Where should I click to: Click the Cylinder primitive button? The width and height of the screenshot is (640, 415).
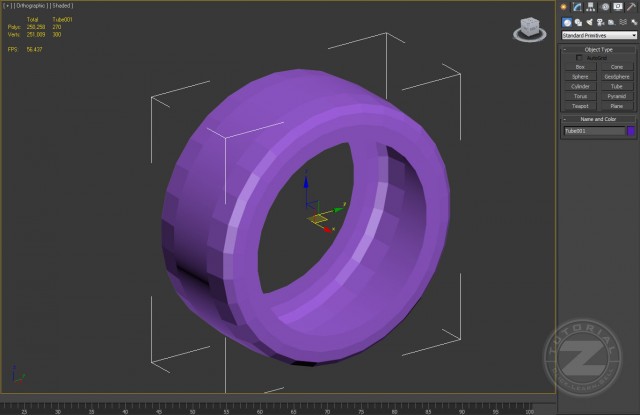580,87
